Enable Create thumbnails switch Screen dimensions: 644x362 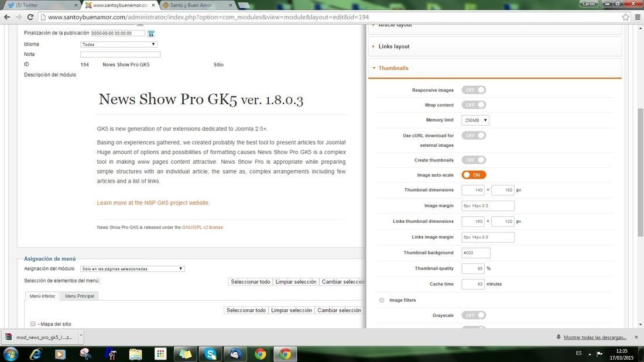click(x=474, y=160)
